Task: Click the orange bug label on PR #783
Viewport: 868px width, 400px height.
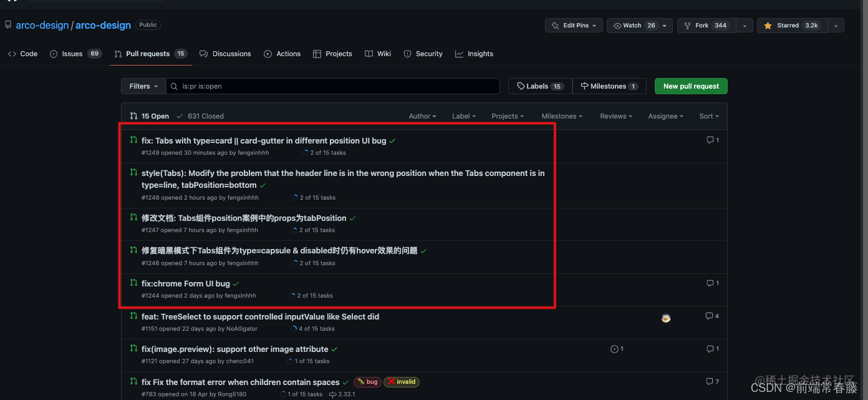Action: pyautogui.click(x=367, y=382)
